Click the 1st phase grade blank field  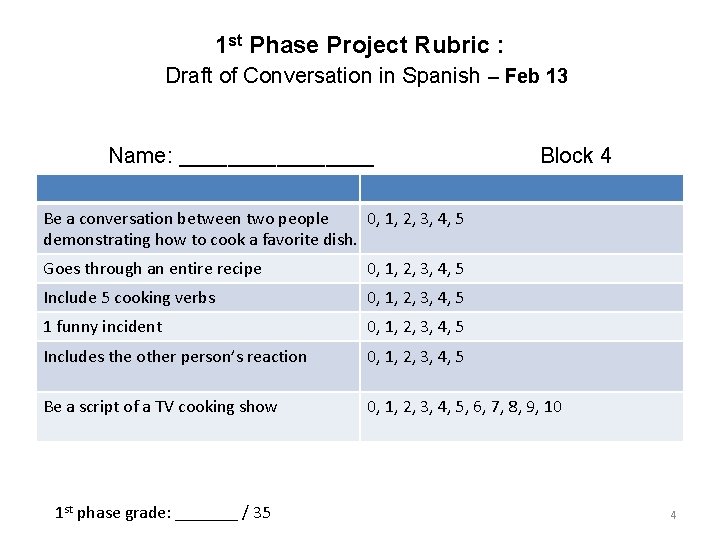pos(206,513)
